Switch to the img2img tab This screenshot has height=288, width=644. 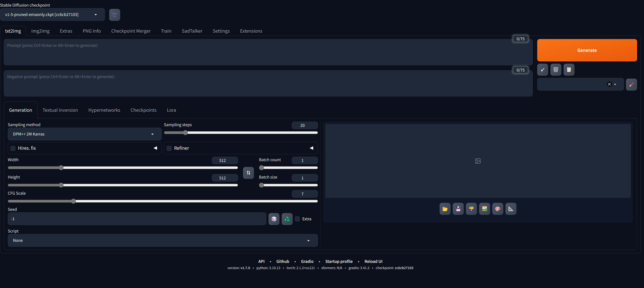point(40,31)
